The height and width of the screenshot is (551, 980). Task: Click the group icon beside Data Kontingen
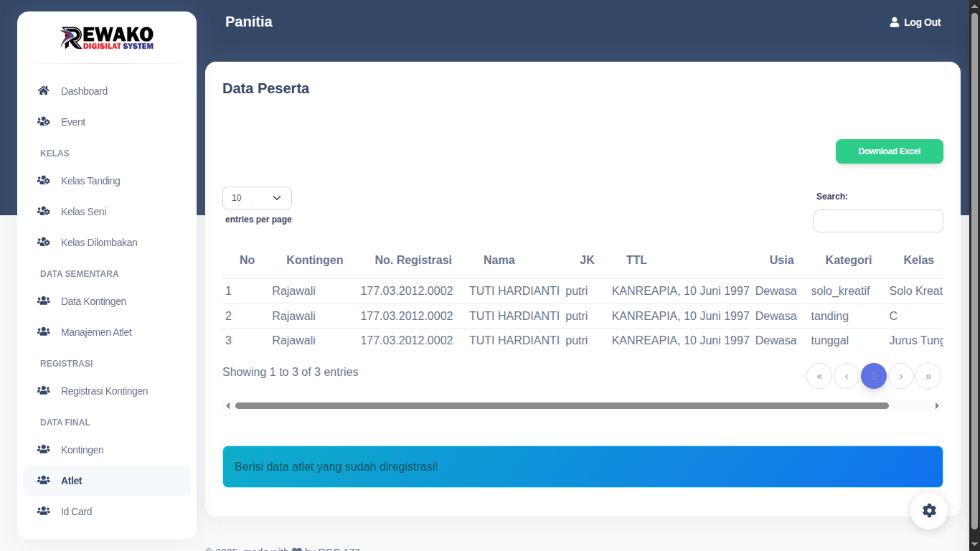pyautogui.click(x=43, y=301)
